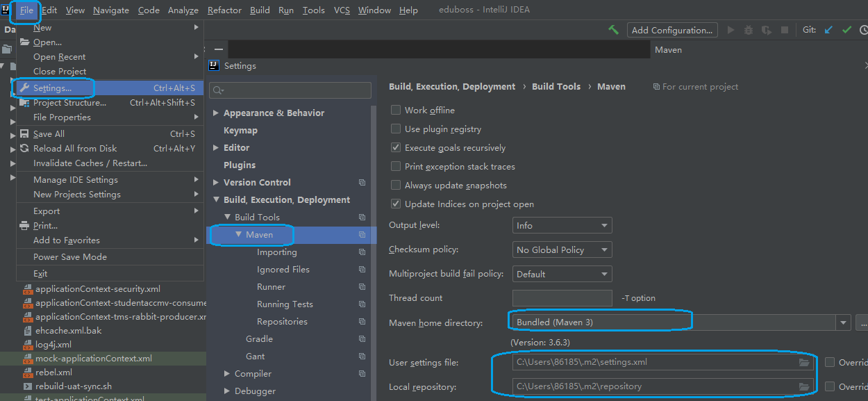
Task: Select ehcache.xml.bak in project tree
Action: coord(69,331)
